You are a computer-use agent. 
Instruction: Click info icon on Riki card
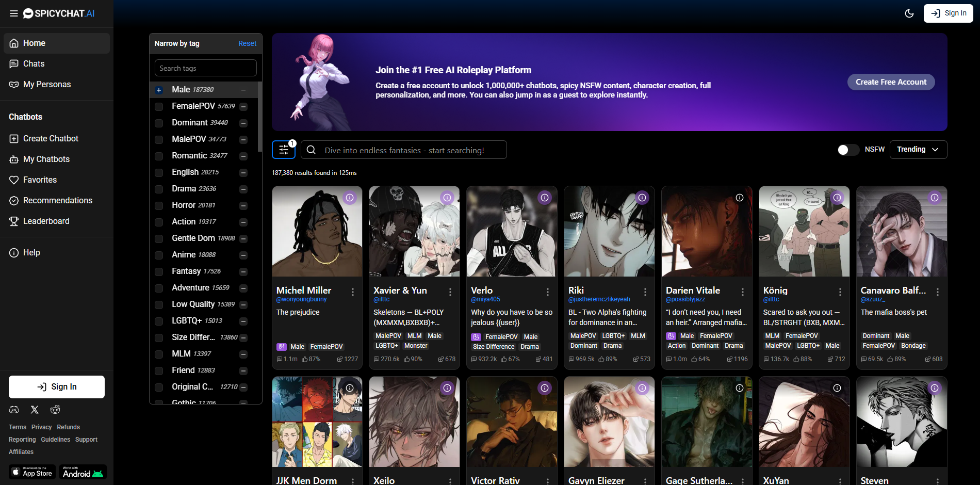coord(642,198)
